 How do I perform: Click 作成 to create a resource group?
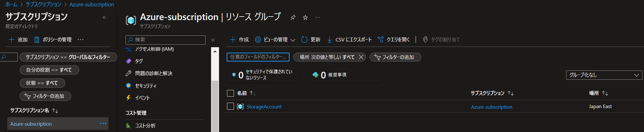coord(239,40)
